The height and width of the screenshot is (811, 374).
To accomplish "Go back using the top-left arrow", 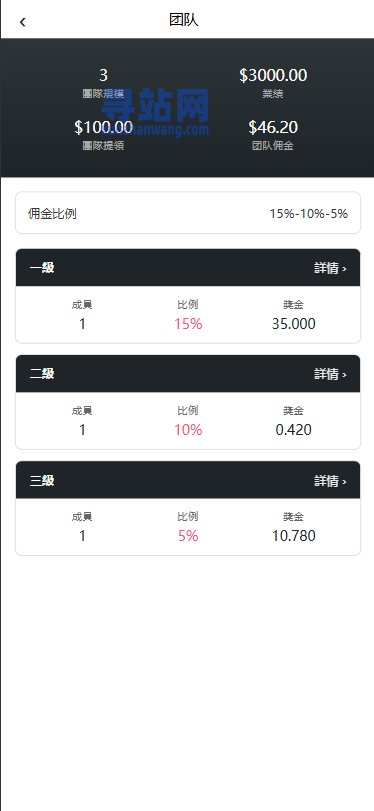I will (22, 22).
